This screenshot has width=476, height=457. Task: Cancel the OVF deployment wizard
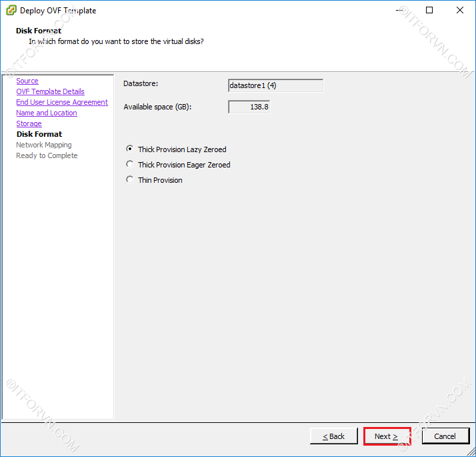(445, 436)
